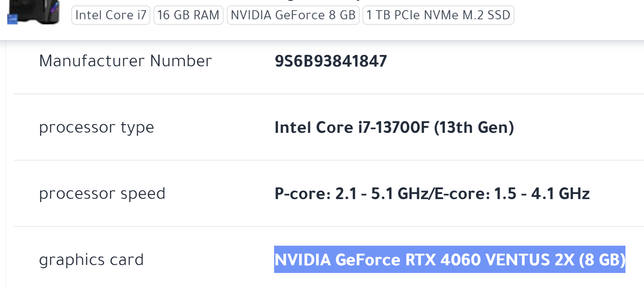Click the Manufacturer Number label
644x289 pixels.
click(x=125, y=61)
